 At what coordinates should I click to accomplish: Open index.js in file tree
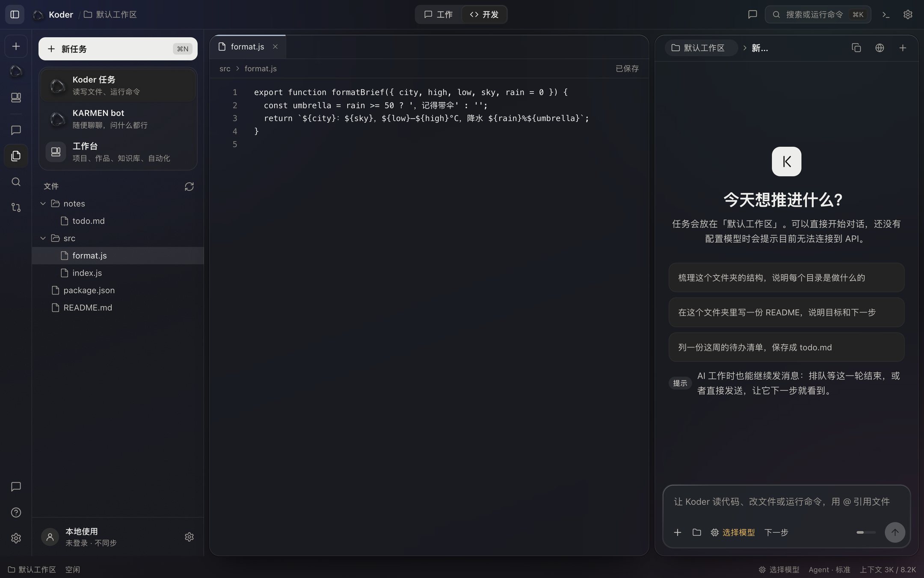point(118,273)
